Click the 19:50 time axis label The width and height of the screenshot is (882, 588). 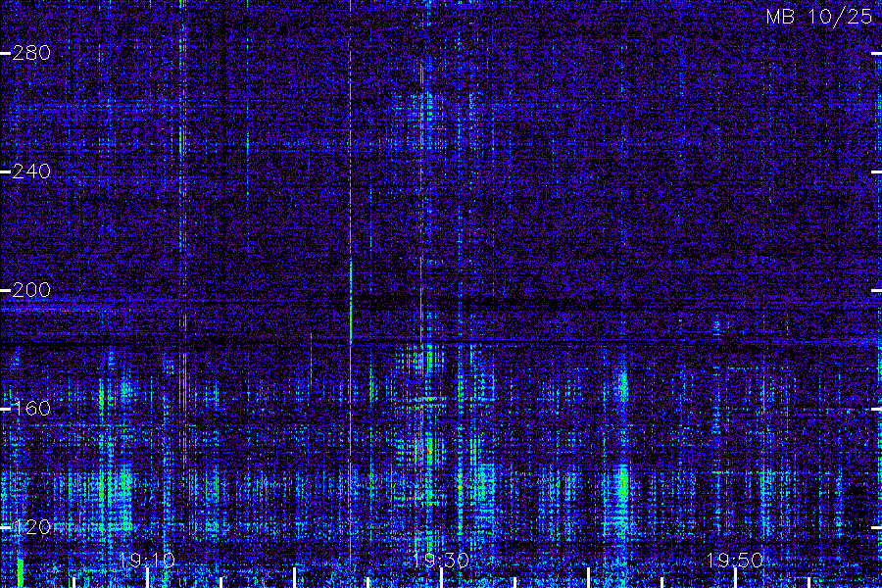pyautogui.click(x=735, y=560)
